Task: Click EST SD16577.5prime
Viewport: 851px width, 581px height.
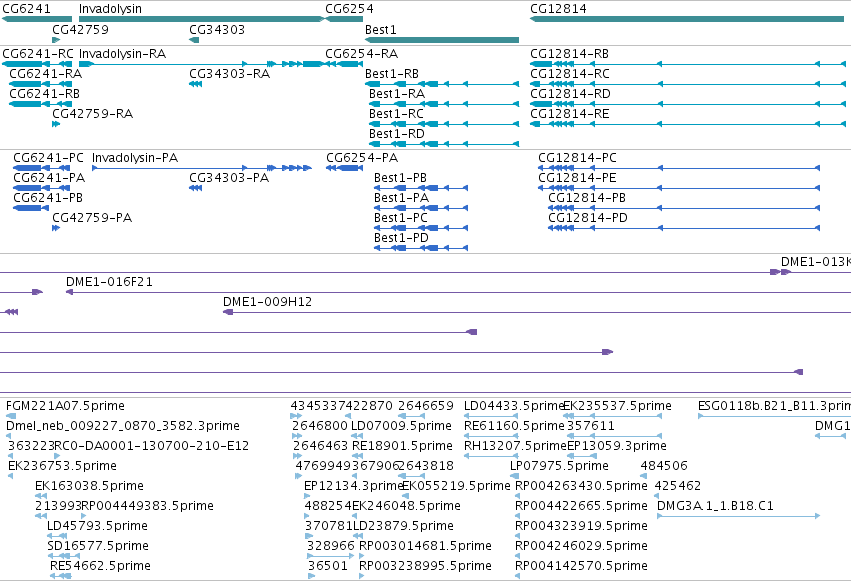Action: [x=98, y=546]
